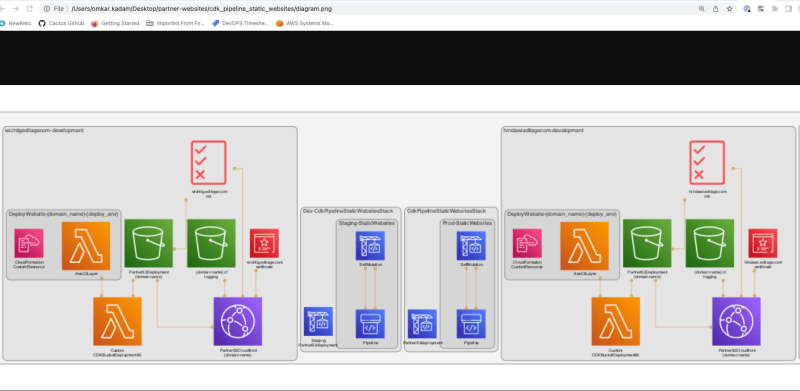
Task: Open the DevOPS Timeshe... bookmark
Action: [x=240, y=23]
